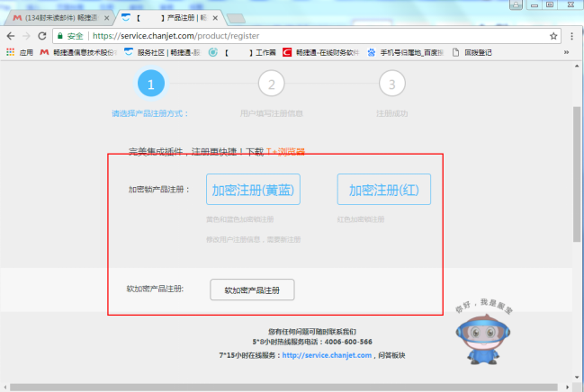
Task: Expand the hidden bookmarks overflow chevron
Action: pos(566,52)
